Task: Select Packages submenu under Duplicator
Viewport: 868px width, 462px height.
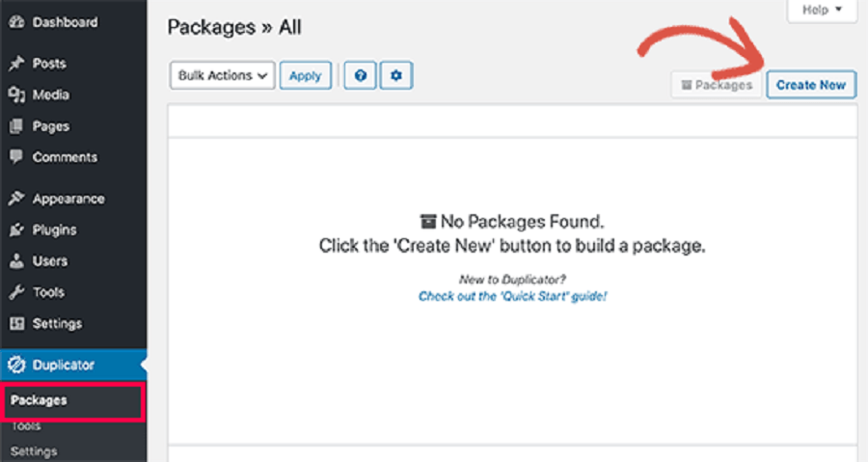Action: click(x=39, y=400)
